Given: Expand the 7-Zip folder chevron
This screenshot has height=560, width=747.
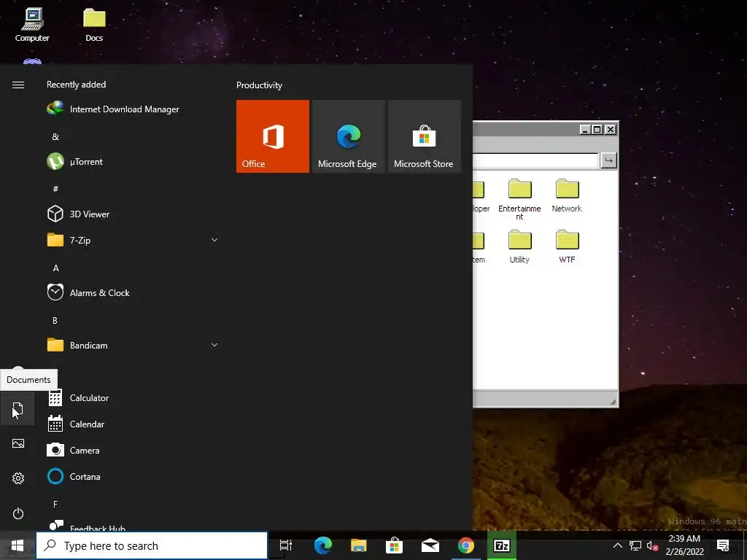Looking at the screenshot, I should click(214, 240).
